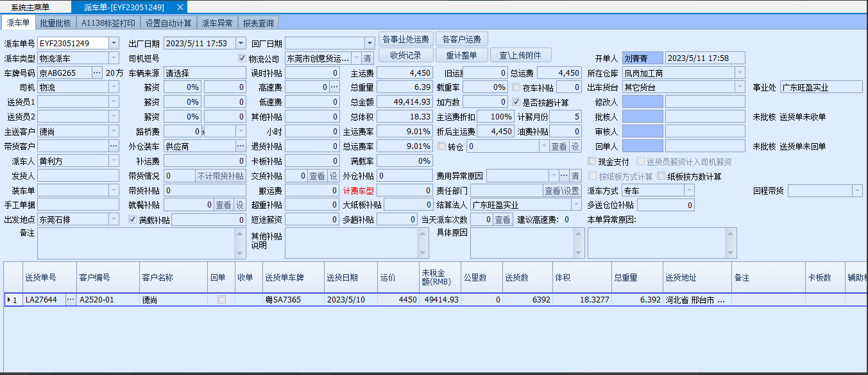Click the 各事业处运费 button
The image size is (868, 375).
point(406,39)
